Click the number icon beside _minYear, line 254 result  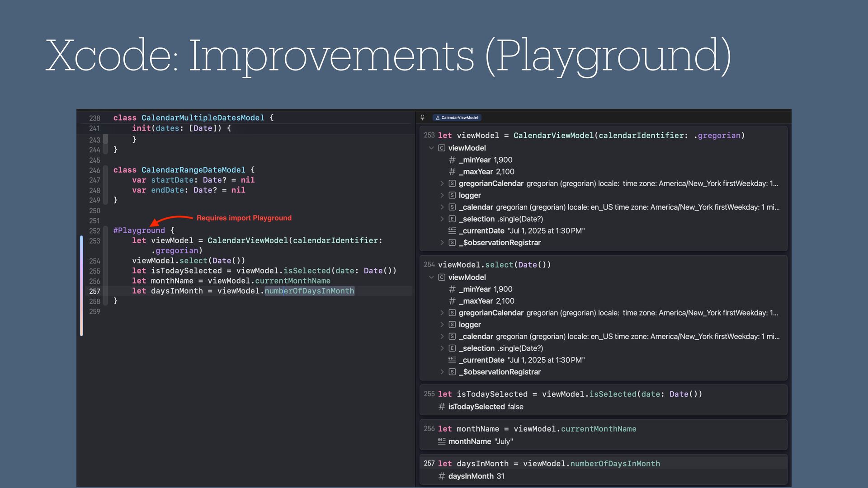(x=452, y=289)
